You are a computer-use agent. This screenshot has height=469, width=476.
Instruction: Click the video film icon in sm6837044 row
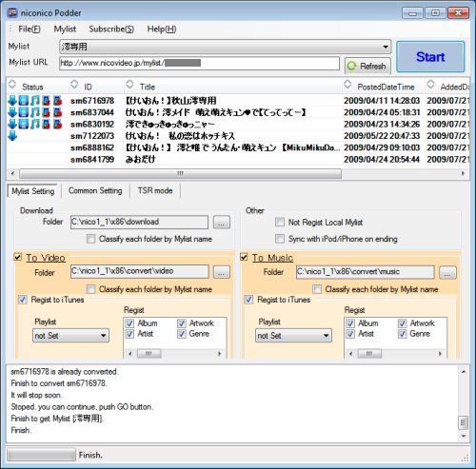[24, 112]
